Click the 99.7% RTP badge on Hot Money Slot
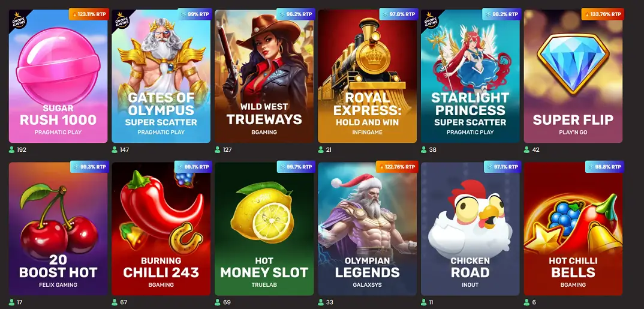 point(296,166)
